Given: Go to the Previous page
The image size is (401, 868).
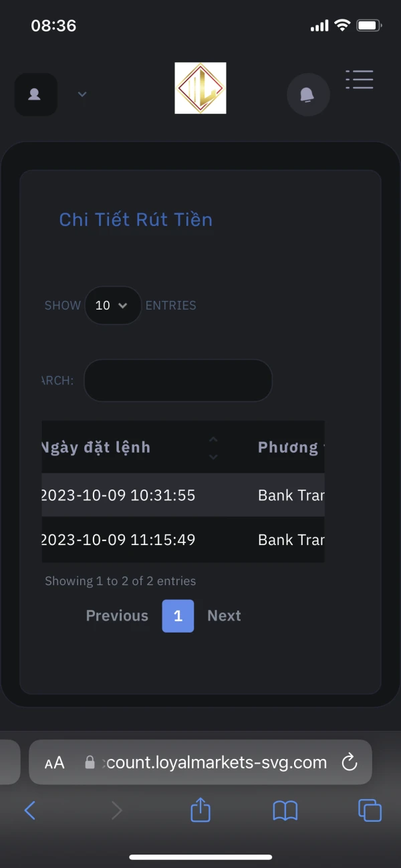Looking at the screenshot, I should pyautogui.click(x=117, y=616).
